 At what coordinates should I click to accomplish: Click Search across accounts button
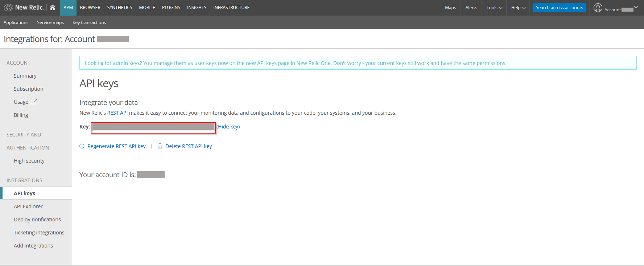(560, 8)
